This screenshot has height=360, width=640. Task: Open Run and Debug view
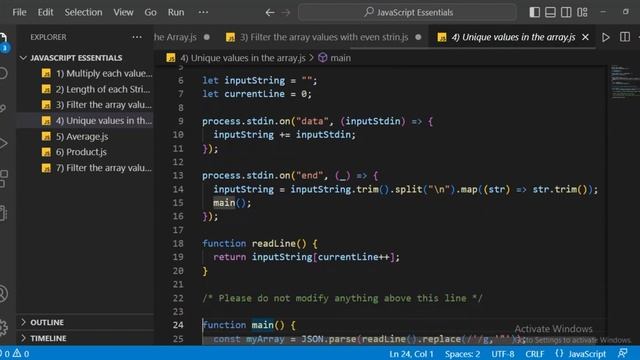(3, 143)
